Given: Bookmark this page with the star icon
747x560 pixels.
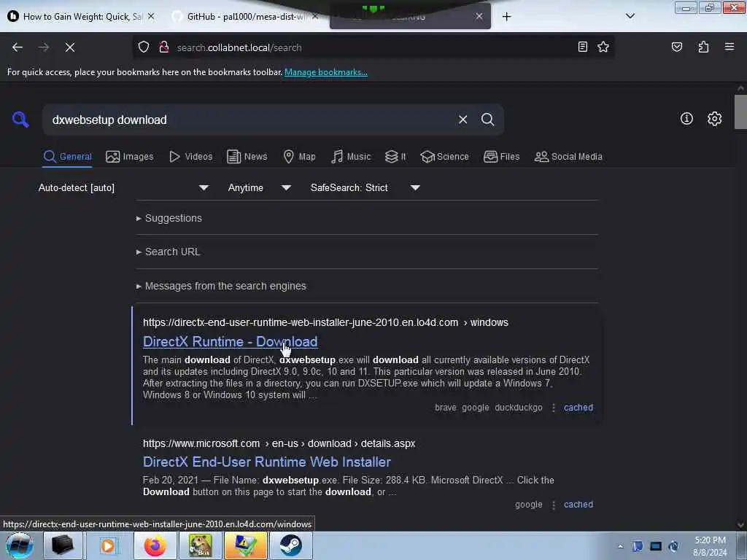Looking at the screenshot, I should (603, 47).
